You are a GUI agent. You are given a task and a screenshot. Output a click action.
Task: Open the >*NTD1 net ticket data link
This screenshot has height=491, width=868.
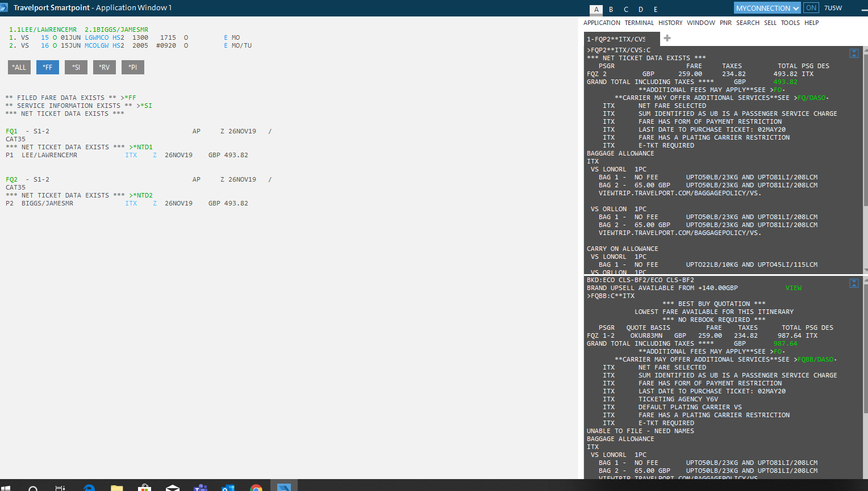pos(141,147)
